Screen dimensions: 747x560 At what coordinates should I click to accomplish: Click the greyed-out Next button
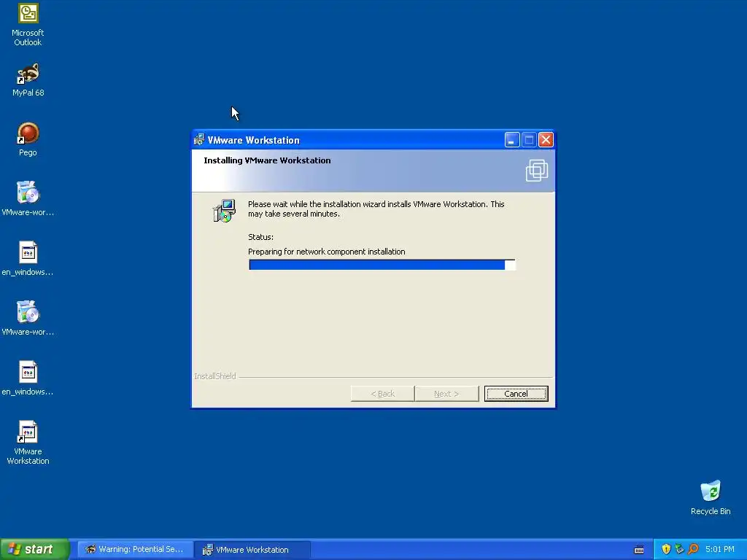point(446,394)
